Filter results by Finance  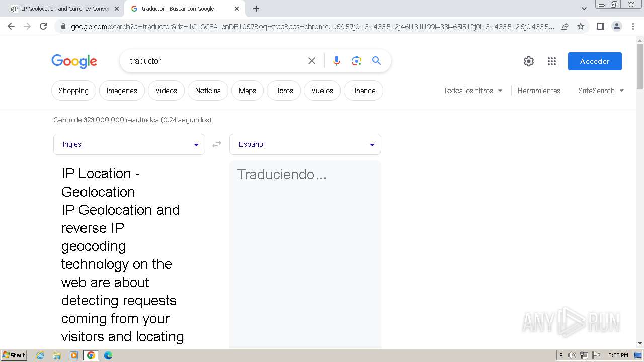pos(363,90)
